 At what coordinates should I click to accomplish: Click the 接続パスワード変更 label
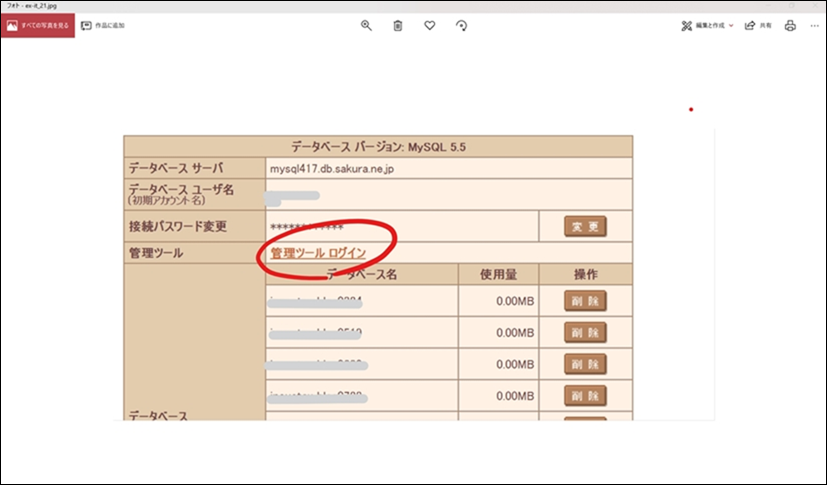178,227
